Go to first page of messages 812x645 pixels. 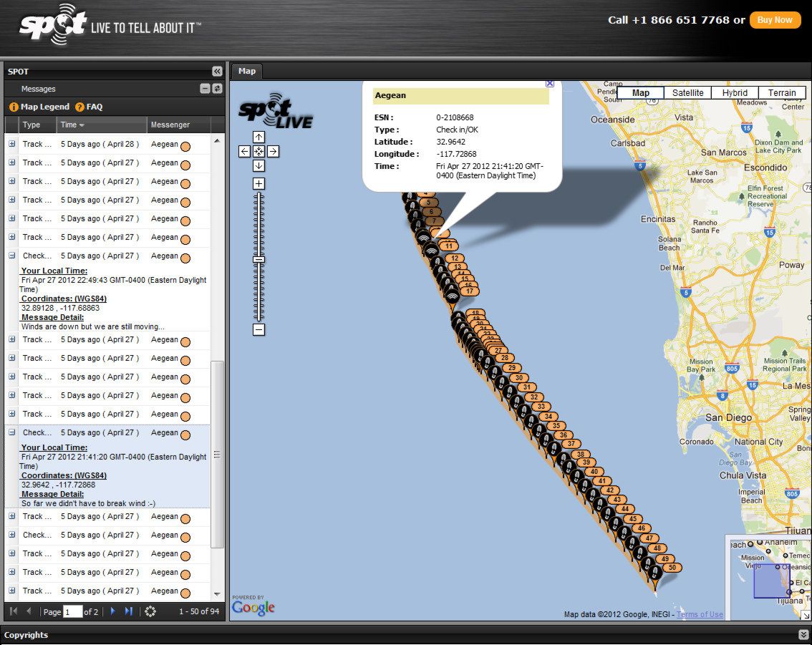14,611
